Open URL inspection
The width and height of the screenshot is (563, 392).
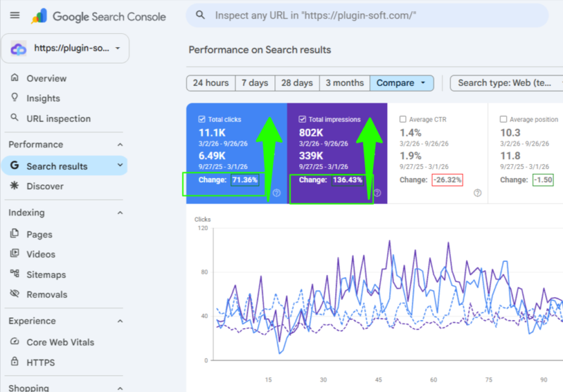click(x=58, y=118)
